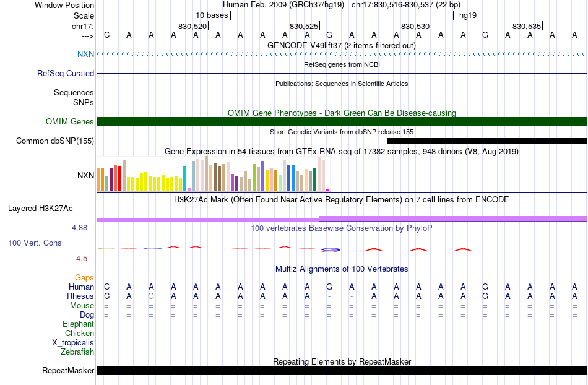Click the -4.5 PhyloP lower value
Viewport: 588px width, 385px height.
click(x=80, y=259)
